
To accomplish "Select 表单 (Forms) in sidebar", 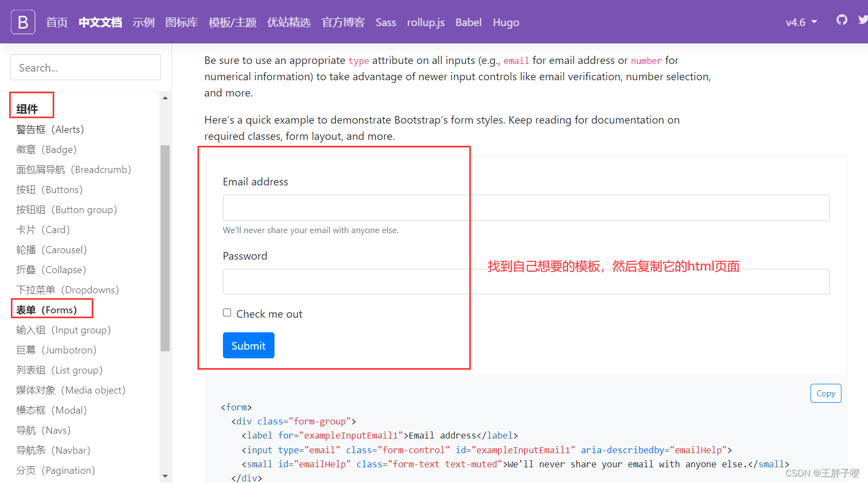I will coord(47,310).
